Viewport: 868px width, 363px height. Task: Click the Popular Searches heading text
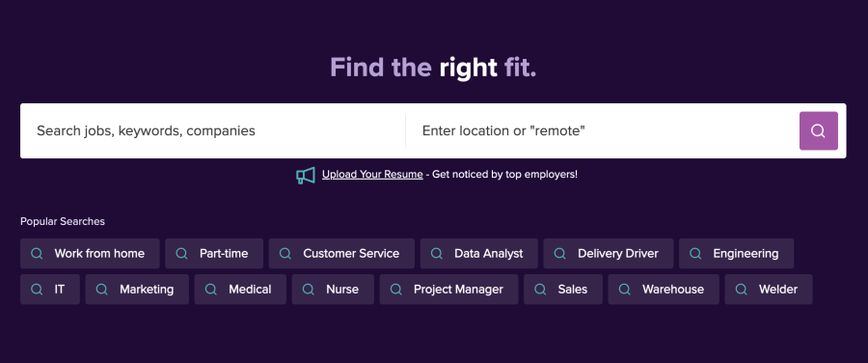coord(63,222)
